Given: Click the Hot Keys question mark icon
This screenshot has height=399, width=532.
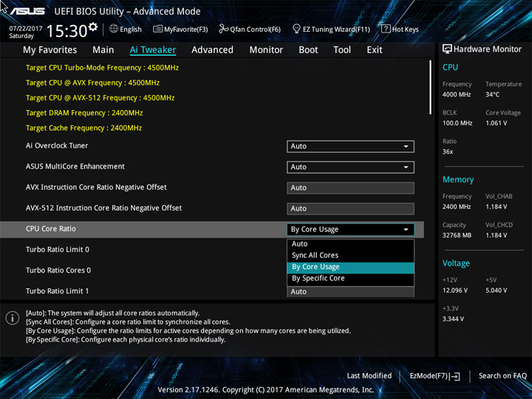Looking at the screenshot, I should click(x=386, y=29).
